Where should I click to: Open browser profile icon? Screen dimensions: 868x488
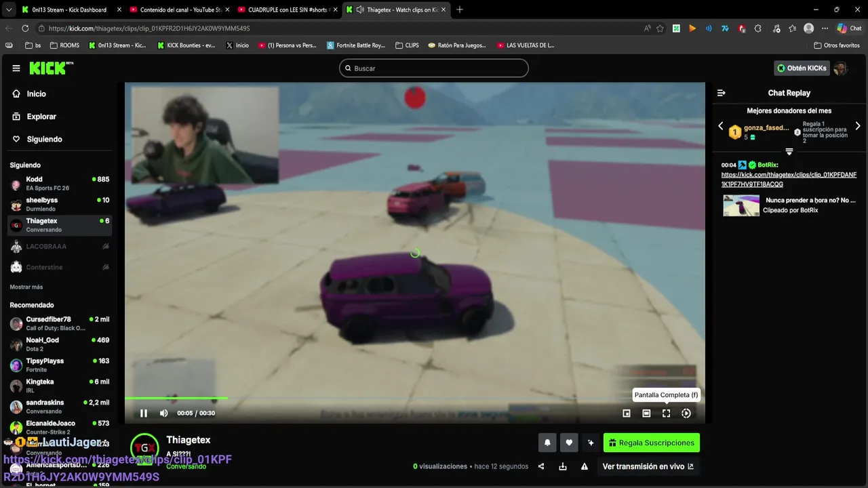(x=808, y=28)
